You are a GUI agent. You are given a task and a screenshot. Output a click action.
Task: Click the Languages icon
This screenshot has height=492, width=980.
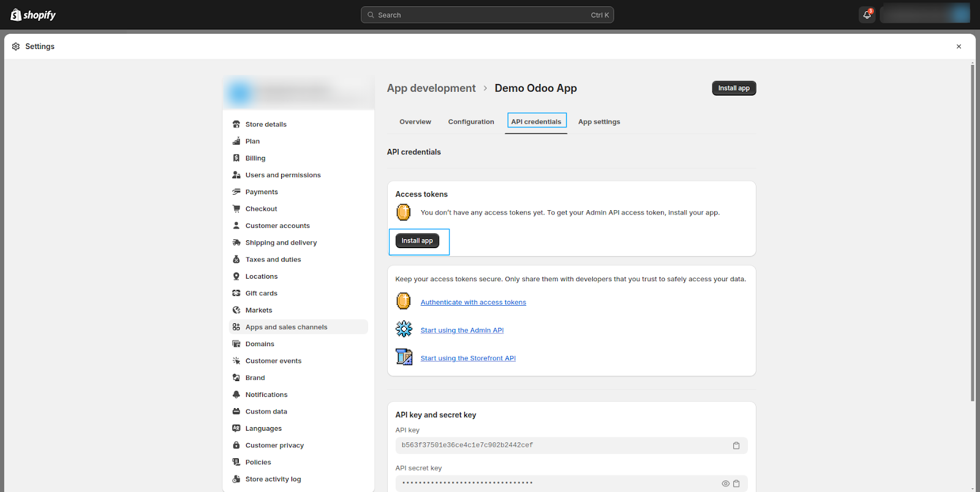[x=236, y=428]
